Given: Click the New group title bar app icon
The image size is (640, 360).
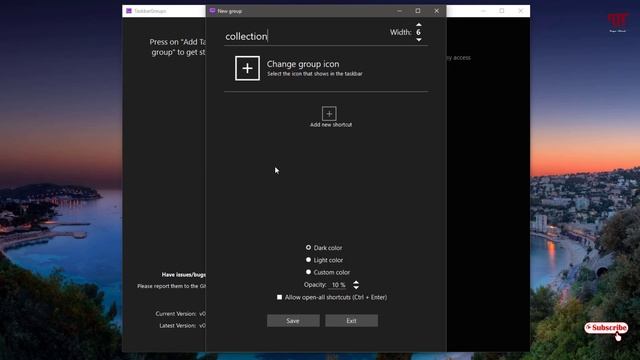Looking at the screenshot, I should click(x=212, y=11).
